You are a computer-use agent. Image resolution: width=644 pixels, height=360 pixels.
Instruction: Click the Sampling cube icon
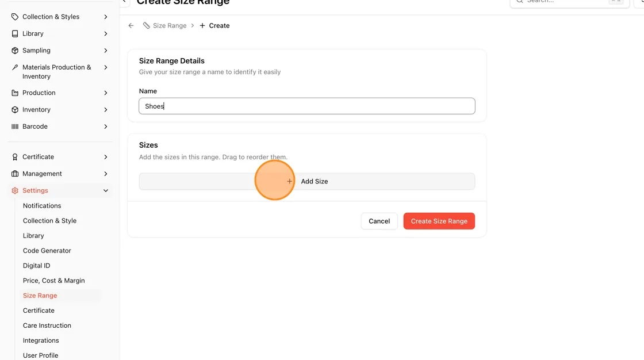15,51
